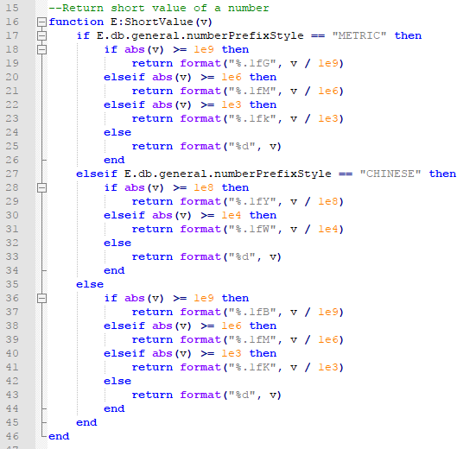Click the 'else' keyword on line 24
The height and width of the screenshot is (449, 476).
click(x=117, y=132)
